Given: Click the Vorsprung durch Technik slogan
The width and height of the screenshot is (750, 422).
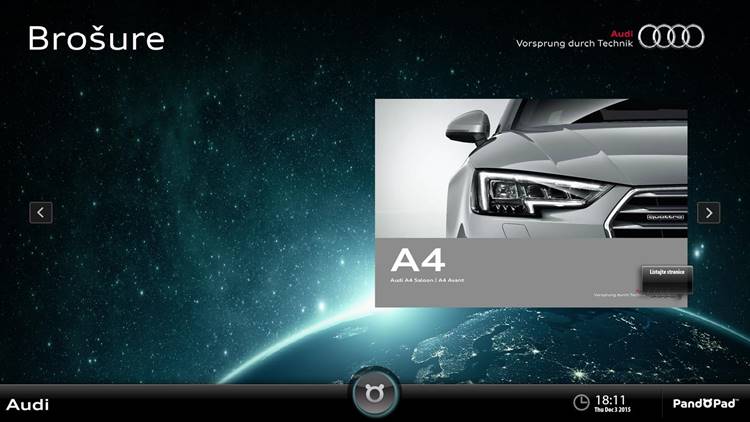Looking at the screenshot, I should click(x=575, y=44).
